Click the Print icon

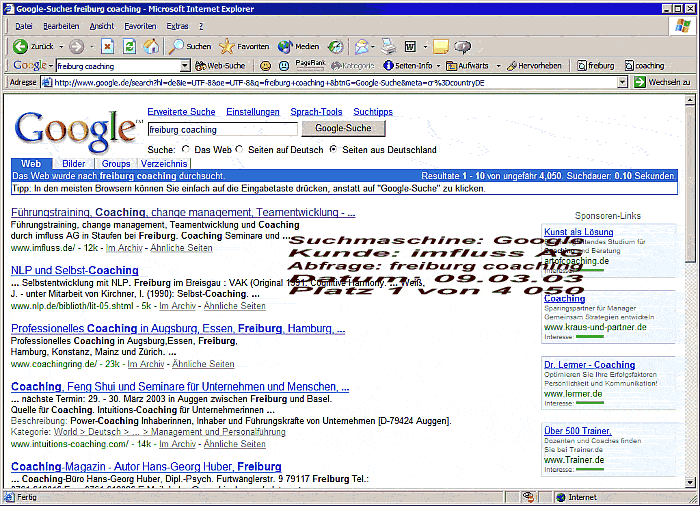click(x=388, y=46)
